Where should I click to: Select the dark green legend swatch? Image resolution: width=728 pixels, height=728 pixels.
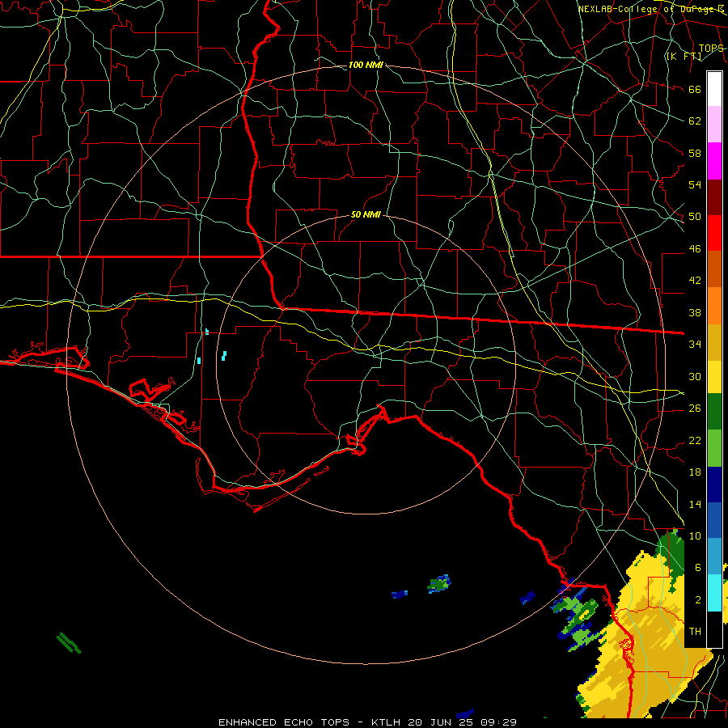click(x=714, y=412)
